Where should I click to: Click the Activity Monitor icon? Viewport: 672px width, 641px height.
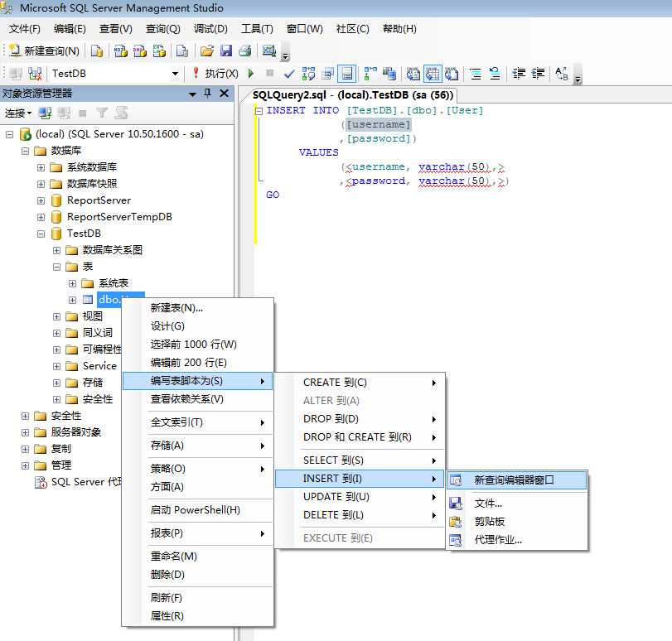pos(268,51)
